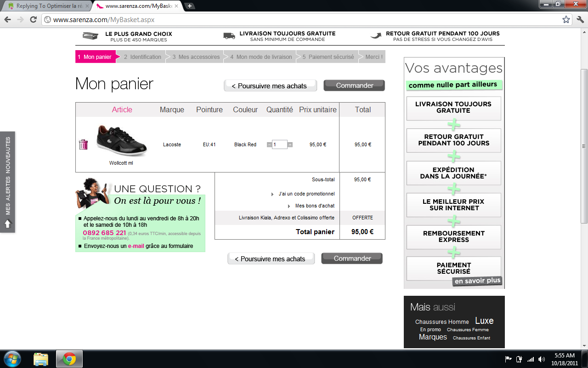The height and width of the screenshot is (368, 588).
Task: Delete the Wollcott ml item with trash icon
Action: click(83, 144)
